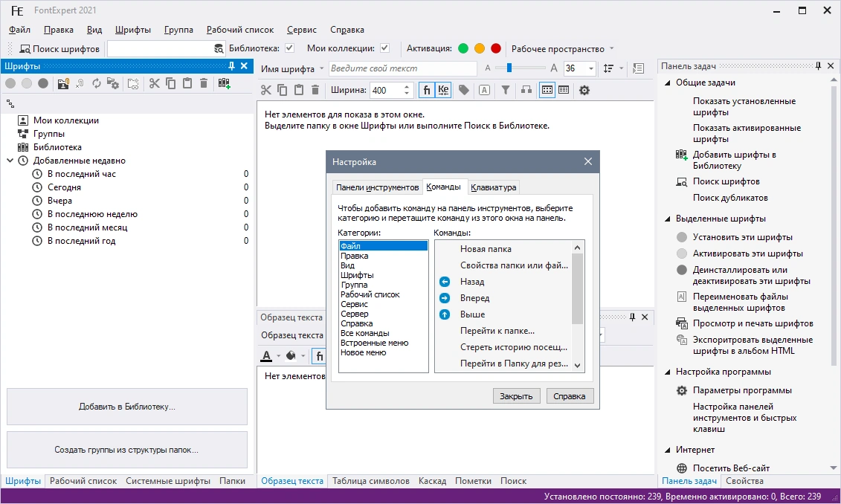This screenshot has width=841, height=504.
Task: Collapse the Интернет section
Action: coord(668,450)
